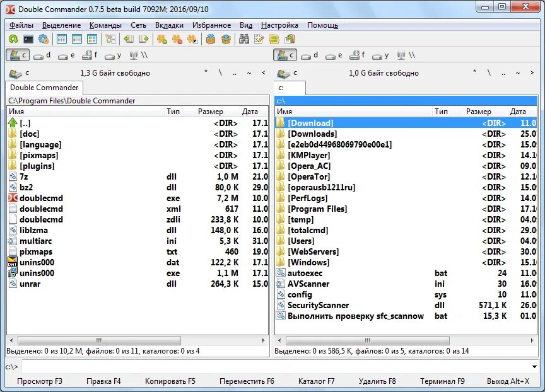545x392 pixels.
Task: Click the extract files box icon
Action: (x=226, y=39)
